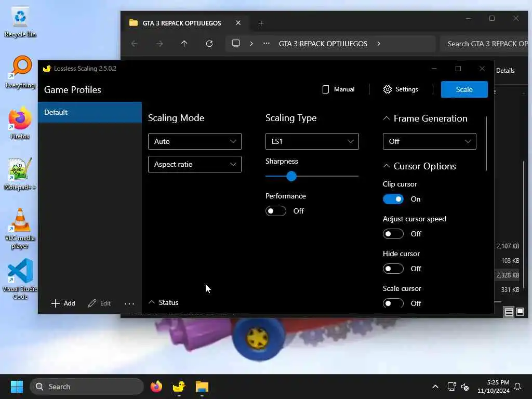The width and height of the screenshot is (532, 399).
Task: Open the Recycle Bin desktop icon
Action: point(20,22)
